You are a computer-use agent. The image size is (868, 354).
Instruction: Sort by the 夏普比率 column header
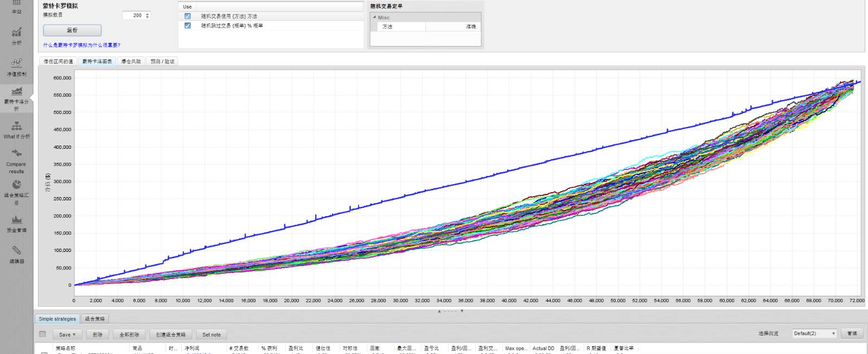625,349
